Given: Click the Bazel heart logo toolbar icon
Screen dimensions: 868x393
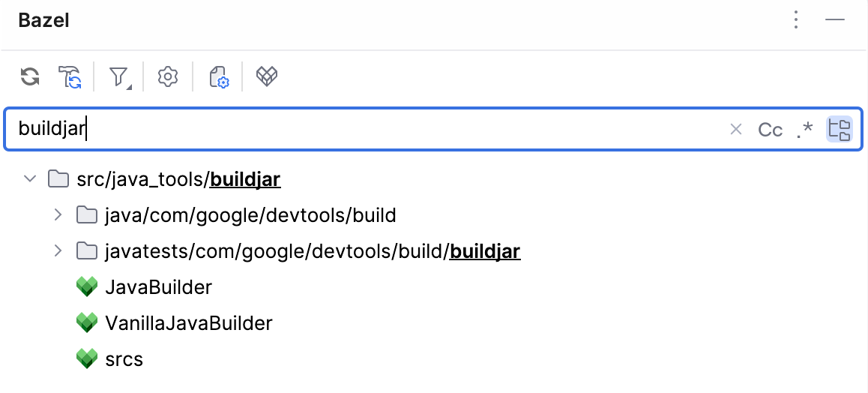Looking at the screenshot, I should [x=268, y=76].
